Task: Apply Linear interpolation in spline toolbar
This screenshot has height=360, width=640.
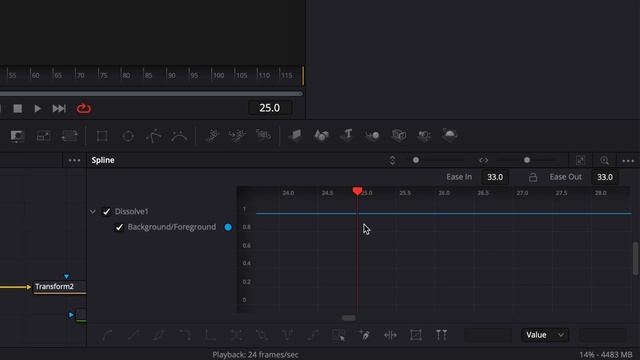Action: (133, 336)
